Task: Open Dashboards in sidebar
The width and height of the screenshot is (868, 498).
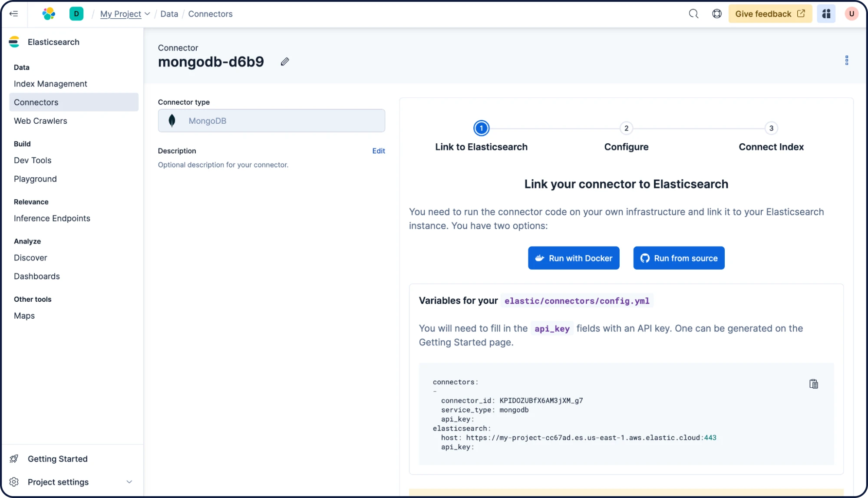Action: [37, 276]
